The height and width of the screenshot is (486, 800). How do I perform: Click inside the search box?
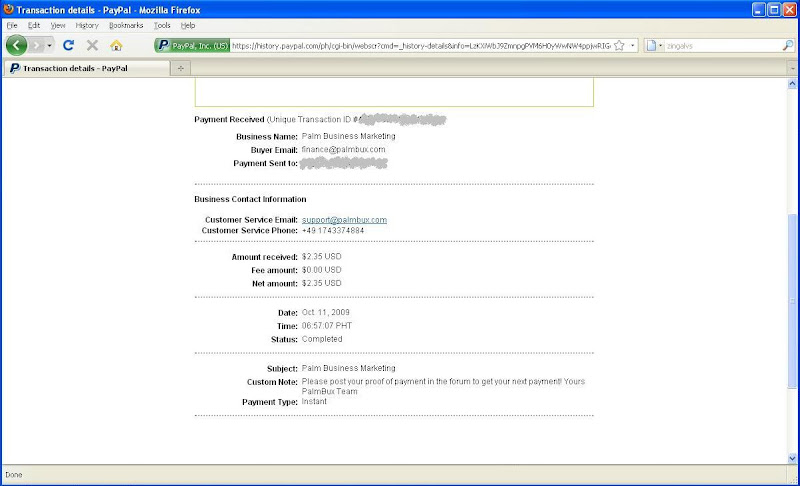click(722, 46)
